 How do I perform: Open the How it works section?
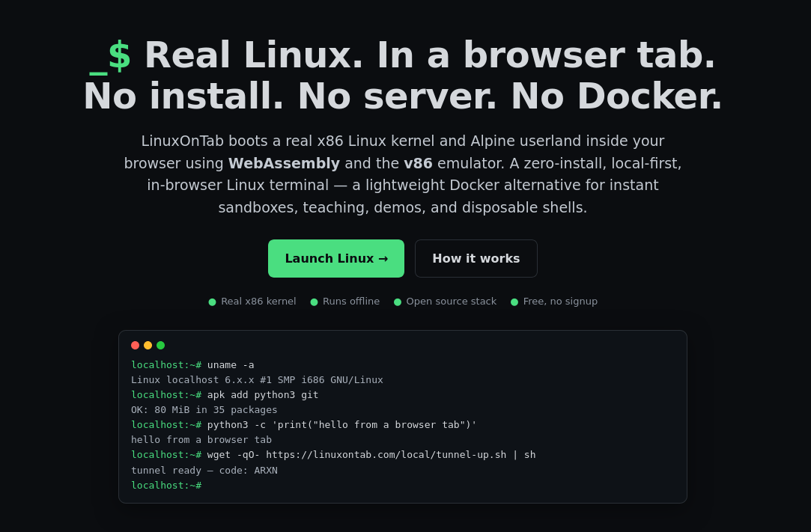pos(476,258)
